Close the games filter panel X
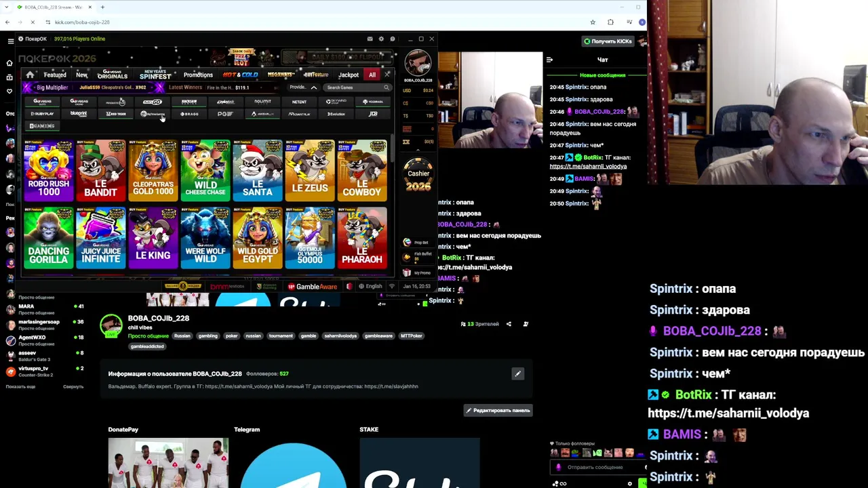This screenshot has height=488, width=868. coord(387,75)
